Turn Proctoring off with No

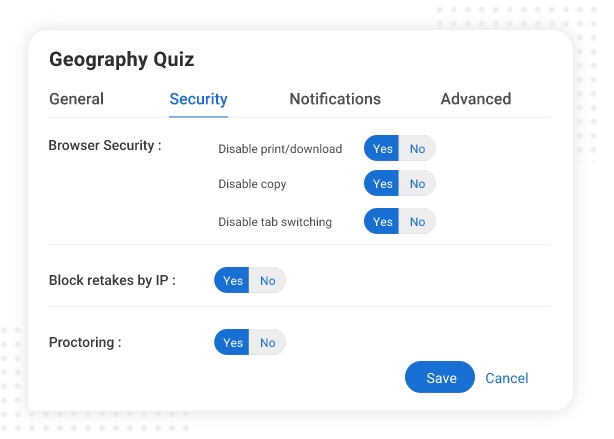coord(267,343)
